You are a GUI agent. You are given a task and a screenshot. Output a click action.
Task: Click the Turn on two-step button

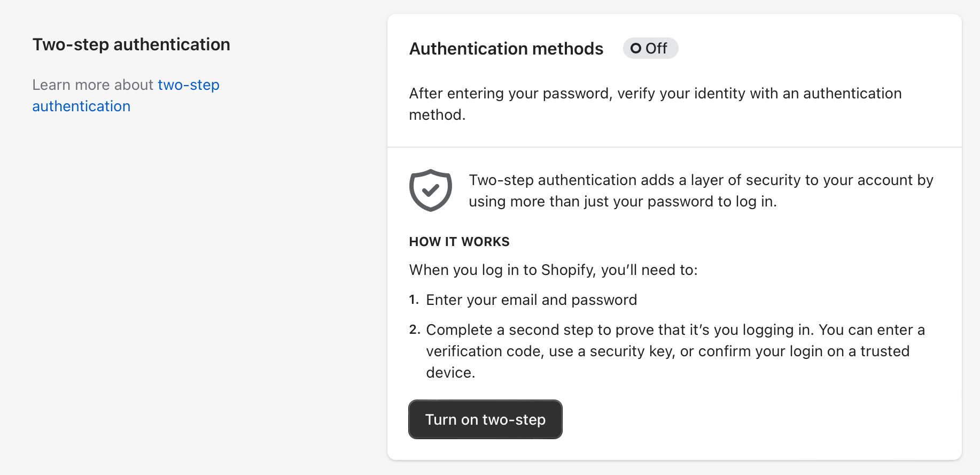point(485,419)
